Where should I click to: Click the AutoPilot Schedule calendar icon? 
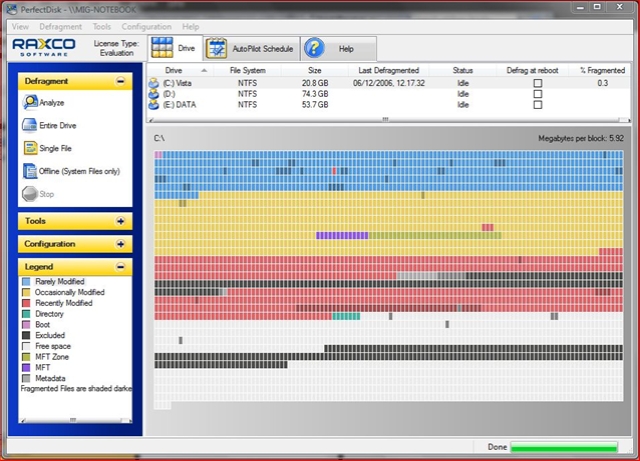(216, 49)
